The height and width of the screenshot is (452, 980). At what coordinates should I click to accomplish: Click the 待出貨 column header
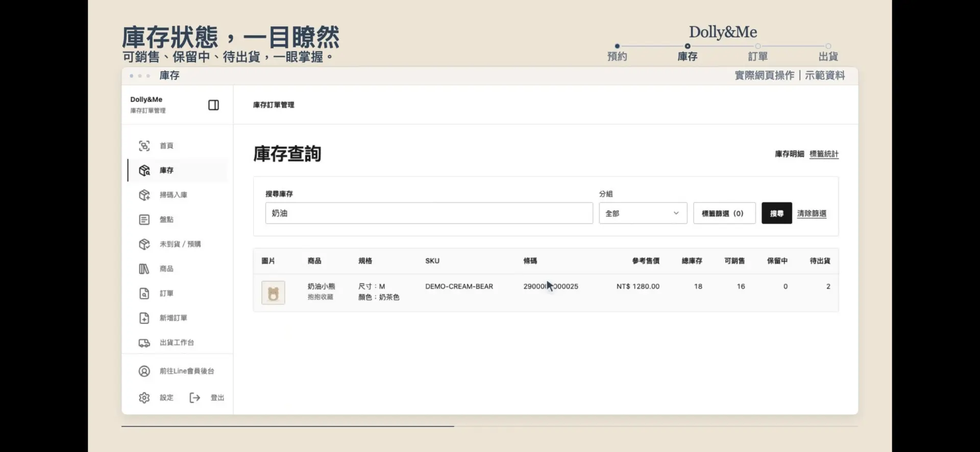pyautogui.click(x=820, y=261)
